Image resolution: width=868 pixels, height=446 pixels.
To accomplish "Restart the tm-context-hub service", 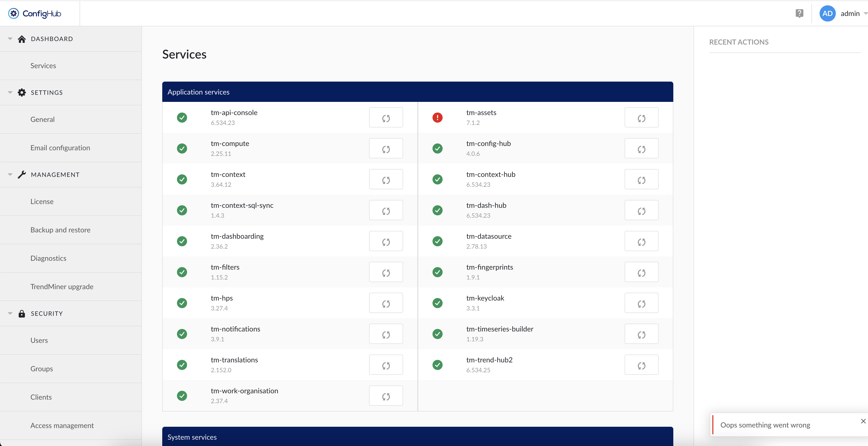I will tap(641, 180).
